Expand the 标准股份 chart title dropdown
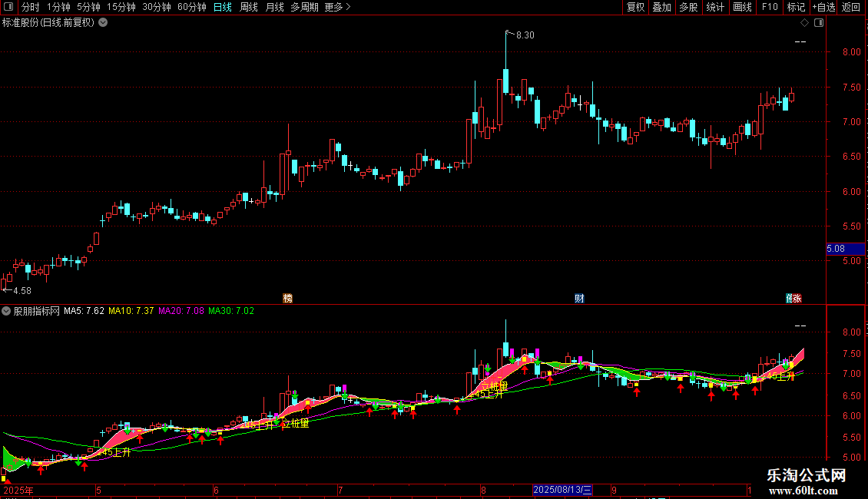868x499 pixels. [103, 23]
